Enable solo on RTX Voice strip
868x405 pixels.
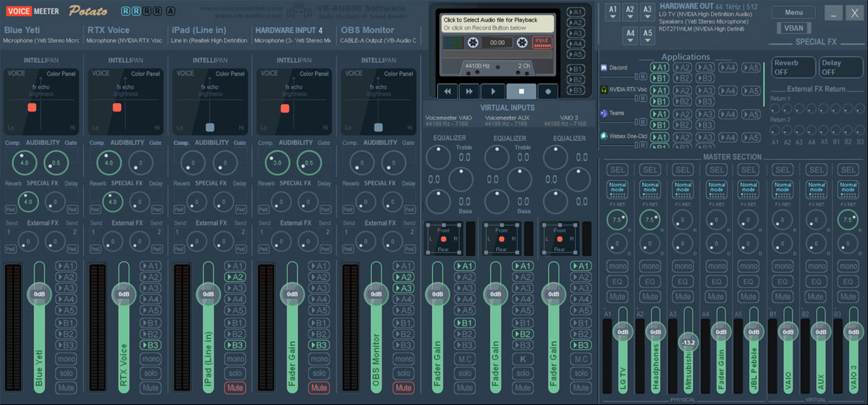click(151, 373)
